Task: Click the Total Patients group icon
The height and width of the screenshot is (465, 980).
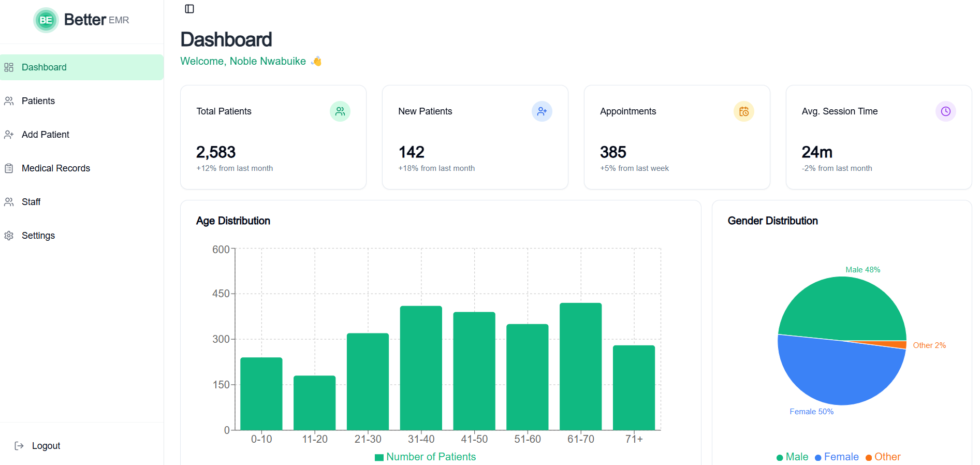Action: [x=340, y=111]
